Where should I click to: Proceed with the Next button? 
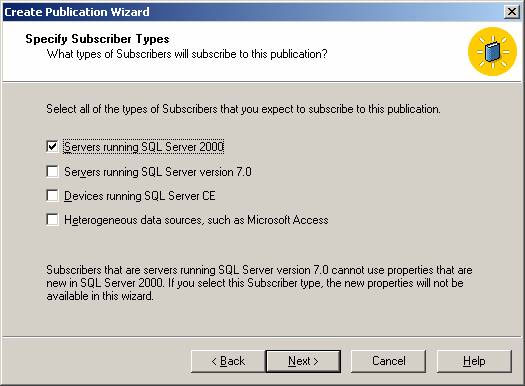(x=303, y=361)
